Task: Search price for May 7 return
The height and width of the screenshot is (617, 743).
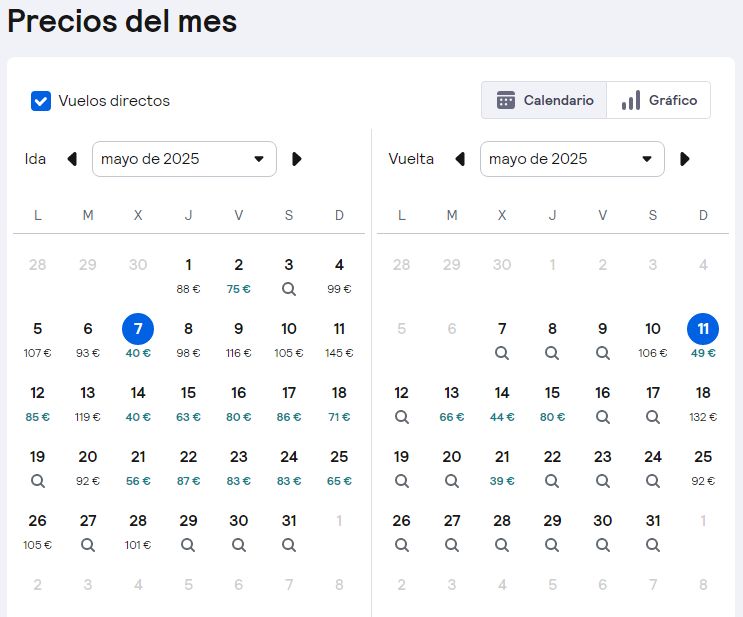Action: 502,353
